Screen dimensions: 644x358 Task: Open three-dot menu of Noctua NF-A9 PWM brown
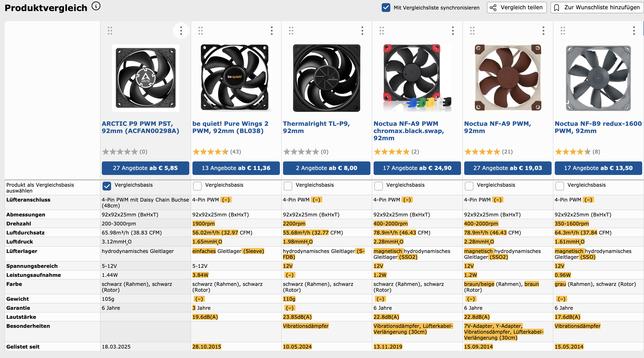[x=543, y=30]
